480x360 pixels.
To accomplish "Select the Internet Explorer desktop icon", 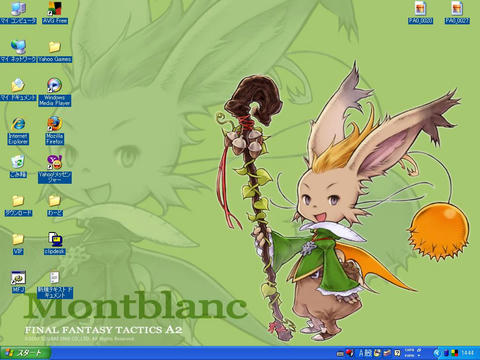I will [x=18, y=131].
